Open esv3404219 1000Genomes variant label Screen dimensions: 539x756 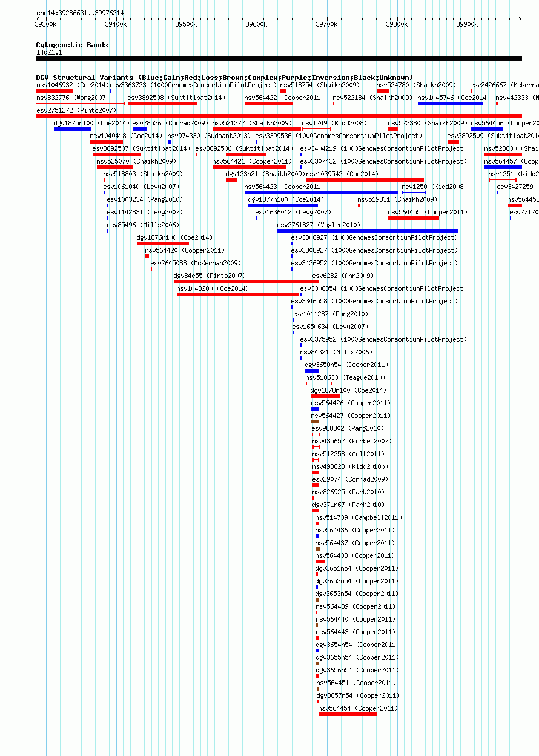point(383,148)
